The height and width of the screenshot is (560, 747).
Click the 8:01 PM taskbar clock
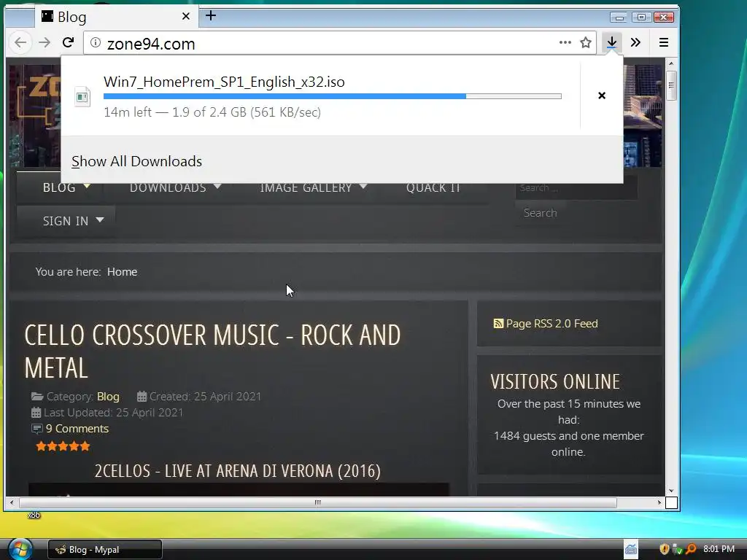719,549
